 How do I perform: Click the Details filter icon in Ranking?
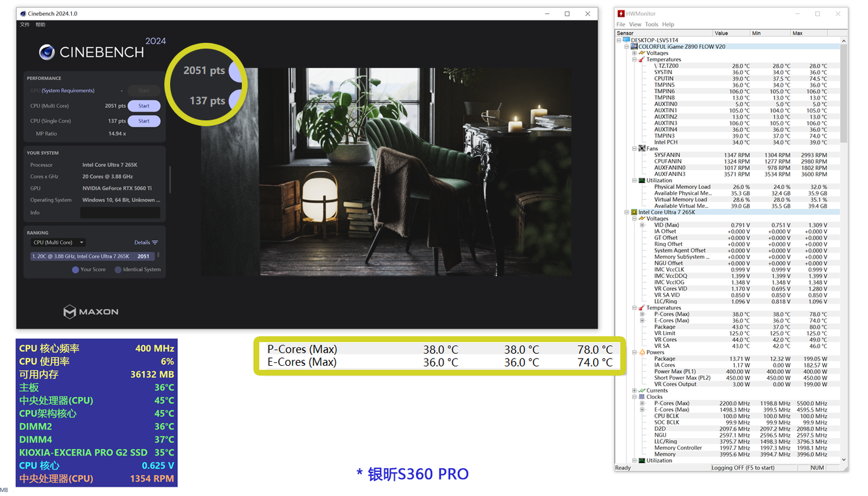point(155,242)
